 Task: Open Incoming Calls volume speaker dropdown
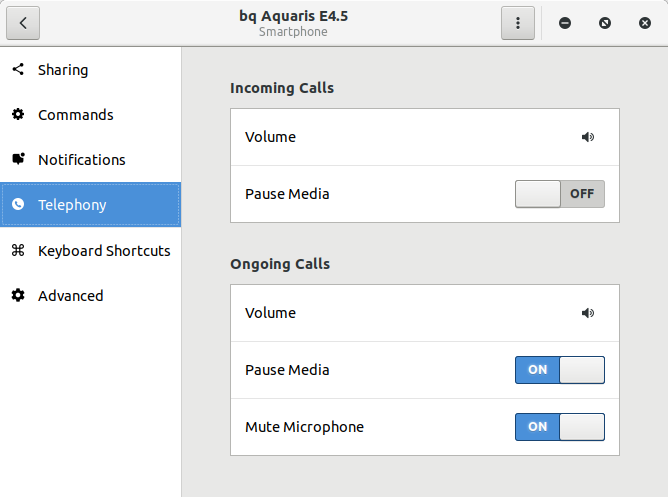(x=587, y=137)
